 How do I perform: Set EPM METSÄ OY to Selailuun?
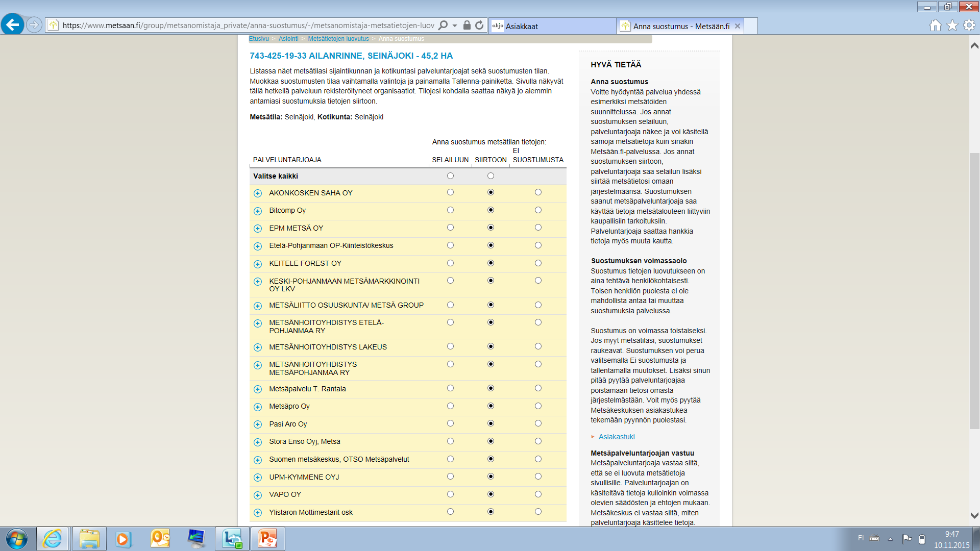(x=450, y=228)
